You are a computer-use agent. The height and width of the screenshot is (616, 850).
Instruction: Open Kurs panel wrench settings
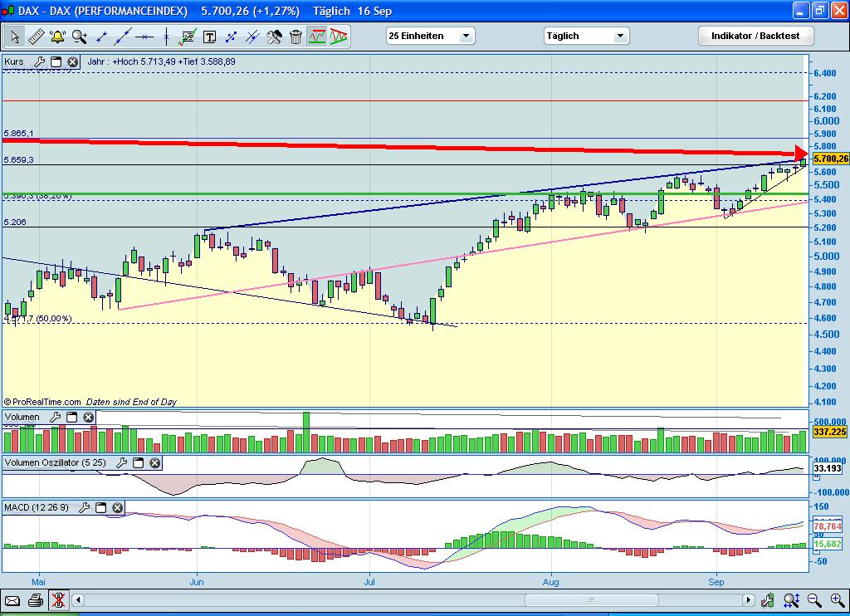coord(40,61)
